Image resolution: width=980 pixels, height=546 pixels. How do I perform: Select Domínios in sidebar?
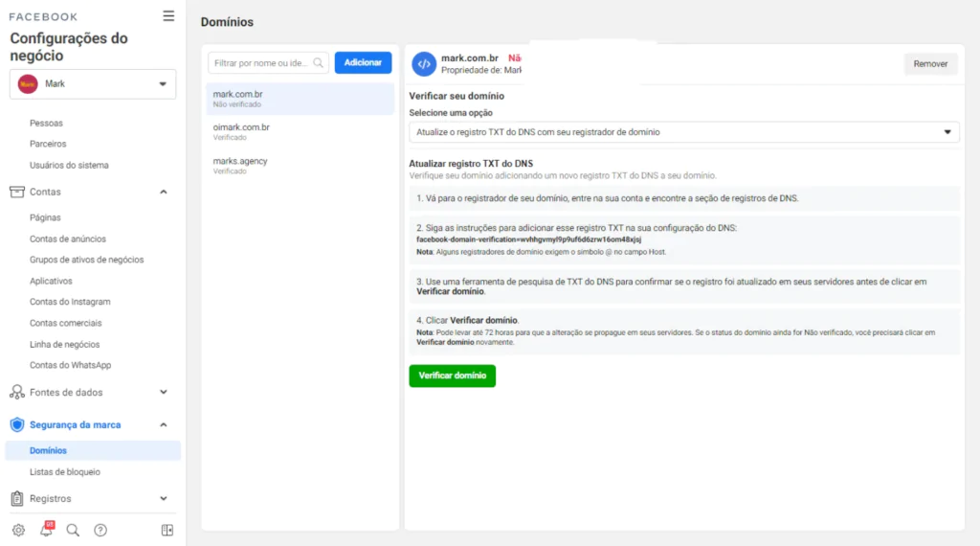tap(93, 450)
